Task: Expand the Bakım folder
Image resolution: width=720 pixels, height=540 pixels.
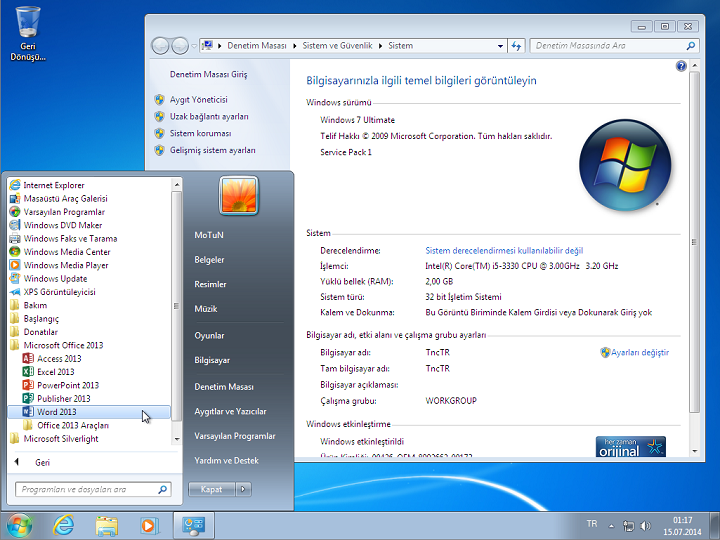Action: click(x=28, y=305)
